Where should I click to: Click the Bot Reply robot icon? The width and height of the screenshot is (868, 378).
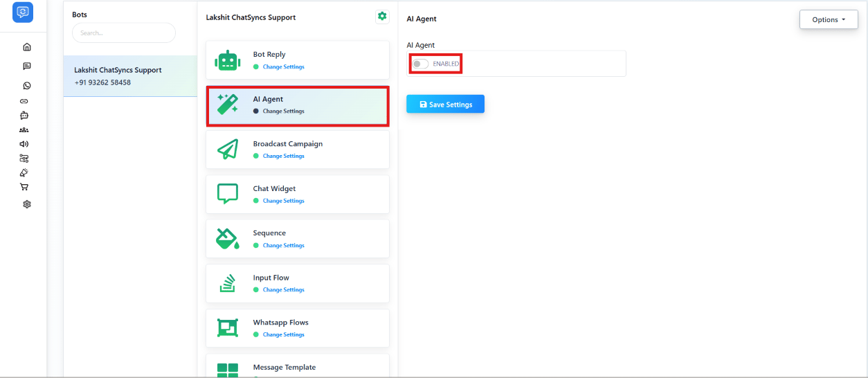point(228,60)
